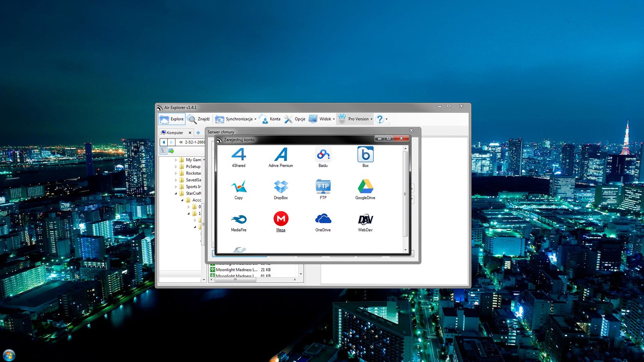Open Opcje settings
This screenshot has height=362, width=644.
(x=295, y=119)
